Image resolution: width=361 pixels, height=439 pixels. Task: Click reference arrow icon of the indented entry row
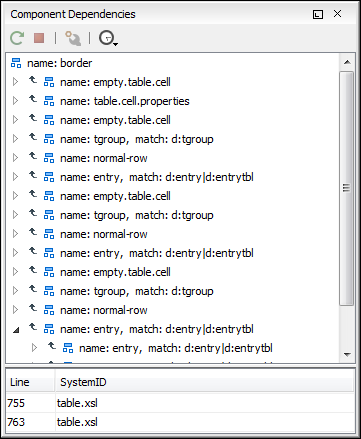pyautogui.click(x=52, y=347)
